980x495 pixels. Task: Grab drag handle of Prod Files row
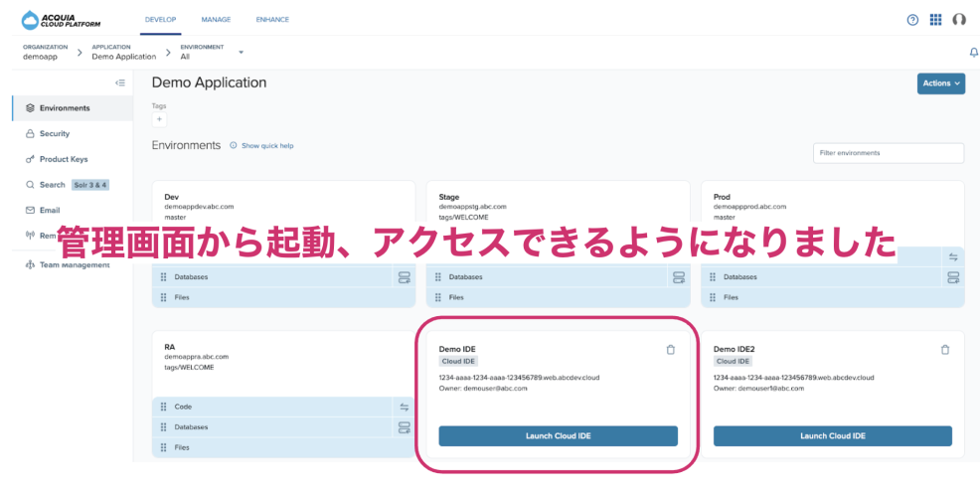pos(713,297)
